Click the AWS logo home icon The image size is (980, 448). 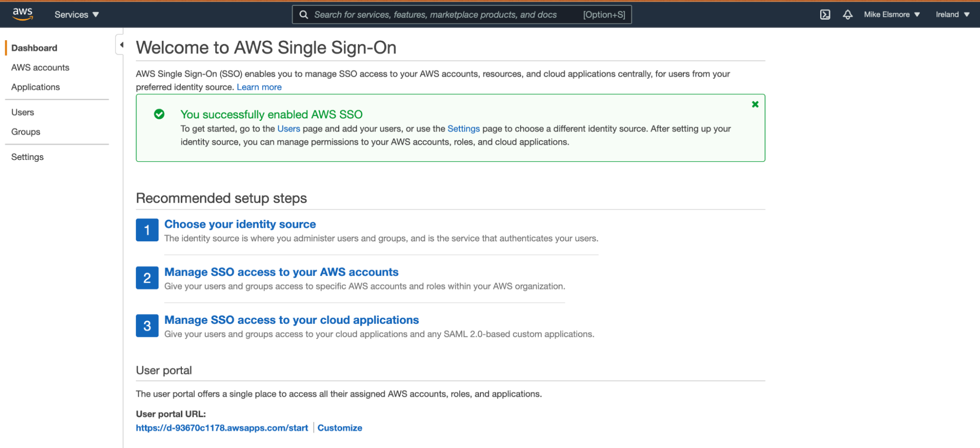coord(23,14)
